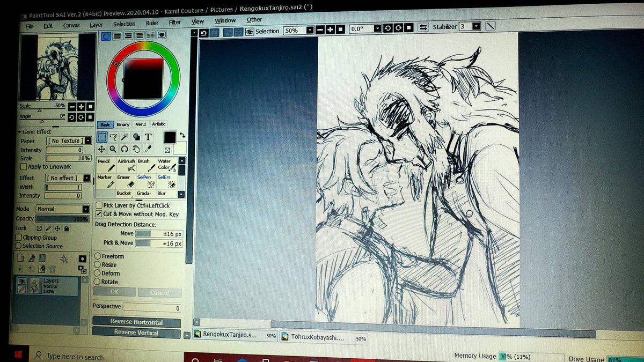Select the Move tool

101,149
